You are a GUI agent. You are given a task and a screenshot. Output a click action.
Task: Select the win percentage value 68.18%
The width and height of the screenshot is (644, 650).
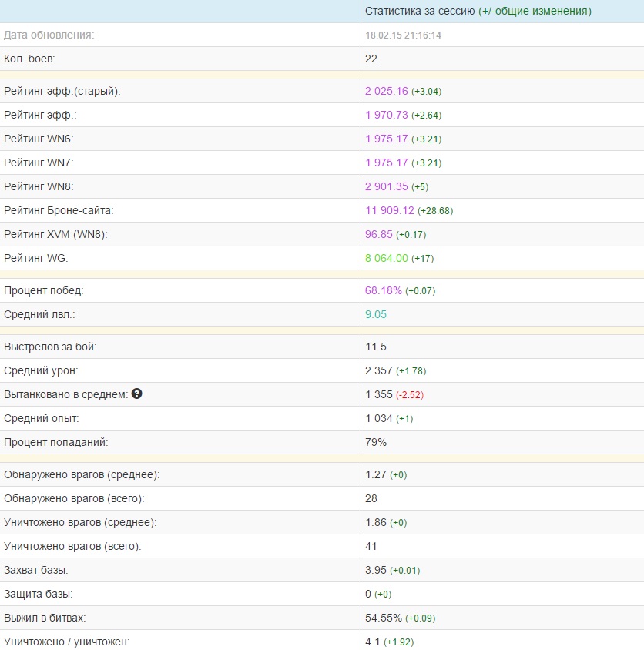tap(384, 291)
